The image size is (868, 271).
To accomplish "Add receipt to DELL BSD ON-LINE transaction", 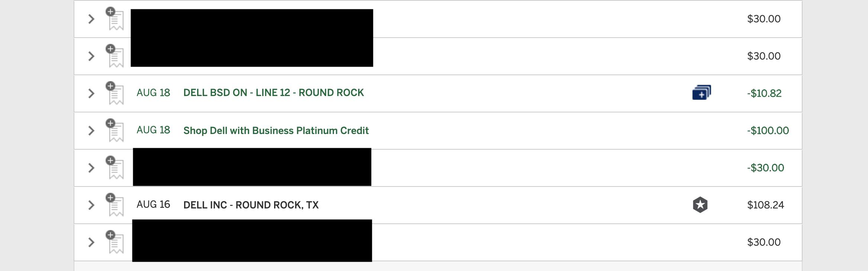I will coord(115,93).
